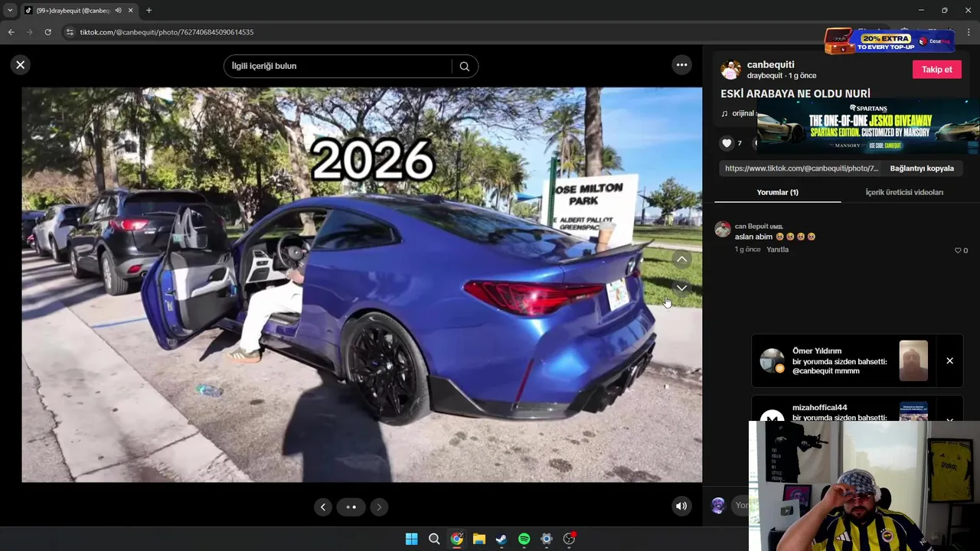The width and height of the screenshot is (980, 551).
Task: Dismiss the Ömer Yıldırım notification
Action: coord(949,361)
